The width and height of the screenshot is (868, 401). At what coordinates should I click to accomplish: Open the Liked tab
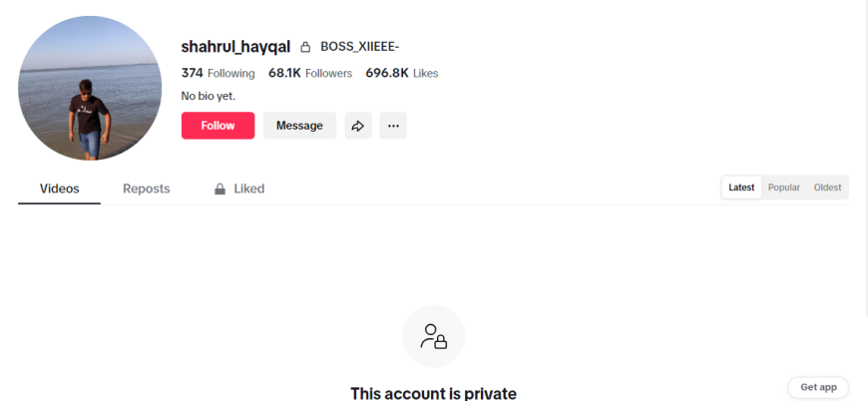pos(239,189)
